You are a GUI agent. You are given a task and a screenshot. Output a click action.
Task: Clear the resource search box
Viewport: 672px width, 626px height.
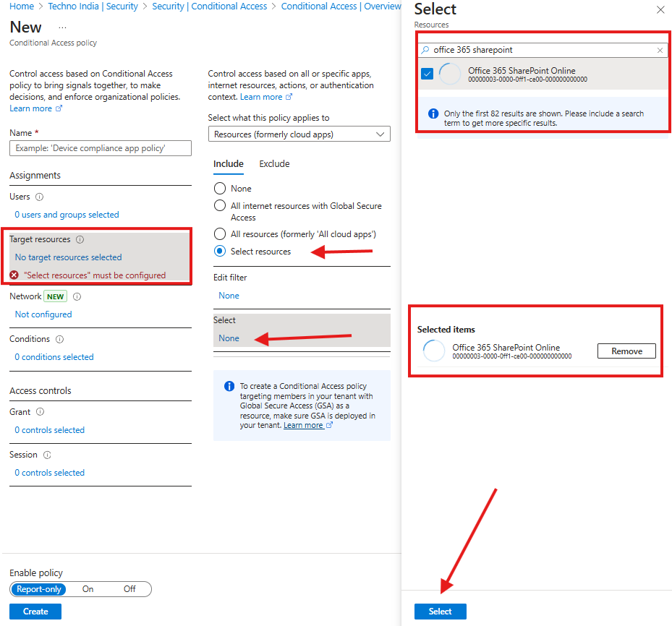pos(660,50)
